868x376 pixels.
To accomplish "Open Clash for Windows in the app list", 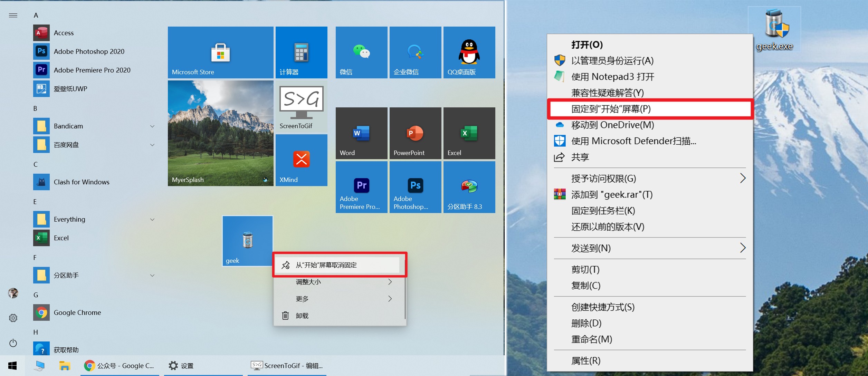I will [x=95, y=182].
